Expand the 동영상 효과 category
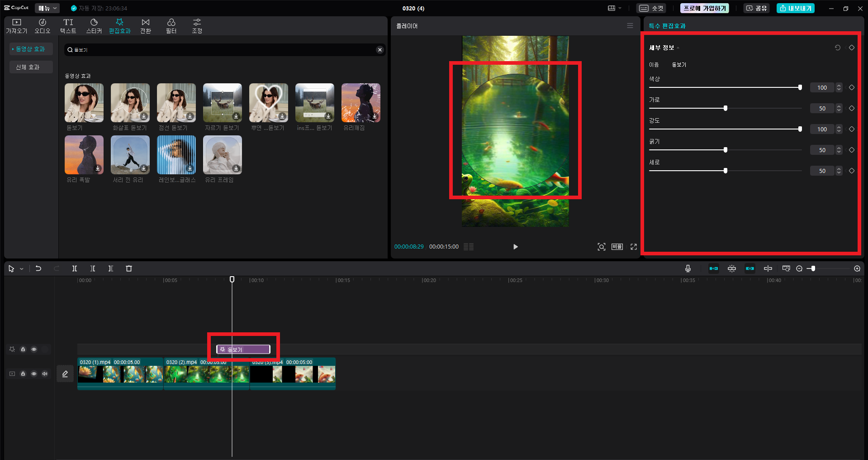This screenshot has height=460, width=868. tap(31, 49)
